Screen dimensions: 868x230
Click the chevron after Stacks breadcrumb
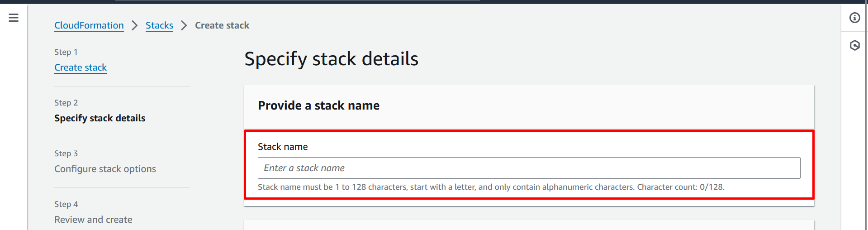pos(184,25)
